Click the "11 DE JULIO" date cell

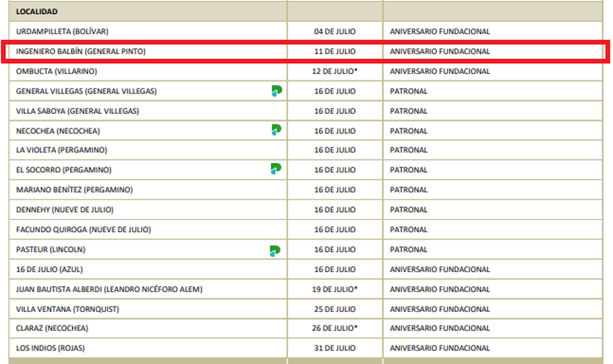(335, 51)
